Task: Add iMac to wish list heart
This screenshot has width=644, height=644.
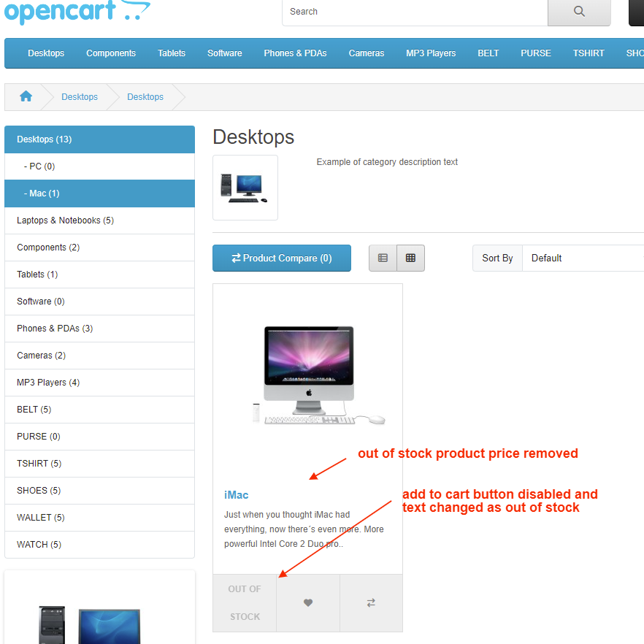Action: [x=308, y=602]
